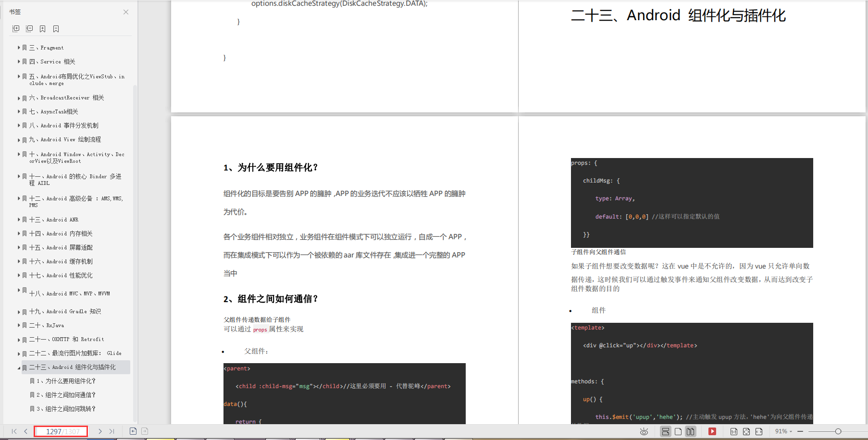
Task: Open bookmark 十五、Android 屏幕适配
Action: (61, 247)
